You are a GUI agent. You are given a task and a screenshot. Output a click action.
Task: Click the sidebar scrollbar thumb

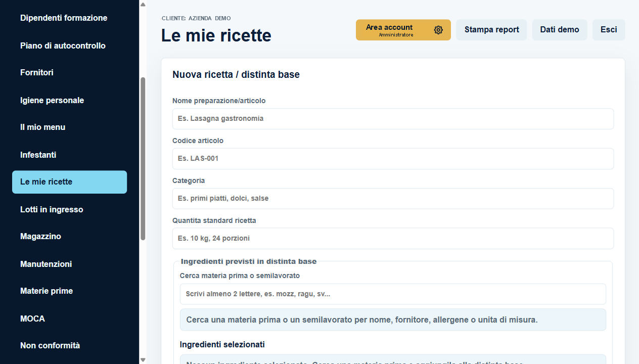point(143,159)
